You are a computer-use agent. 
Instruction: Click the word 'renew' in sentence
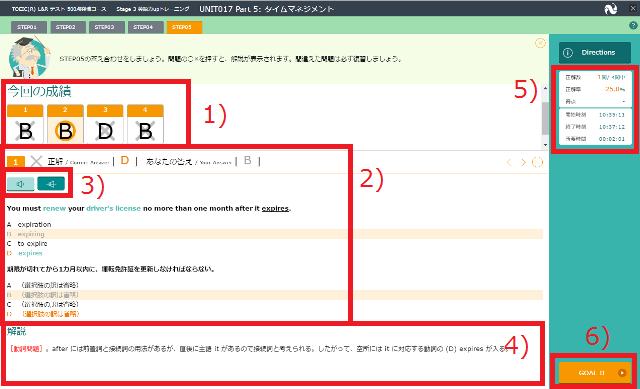(54, 208)
